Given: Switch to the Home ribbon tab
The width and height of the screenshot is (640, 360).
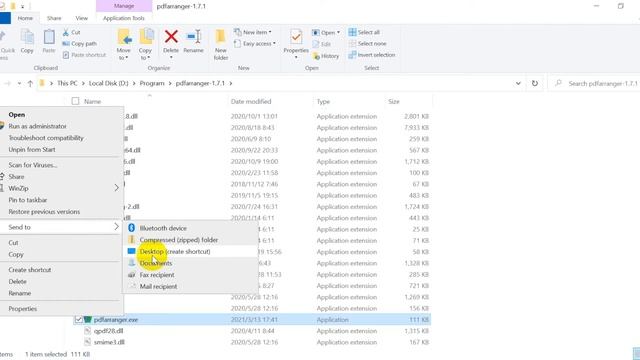Looking at the screenshot, I should point(25,18).
